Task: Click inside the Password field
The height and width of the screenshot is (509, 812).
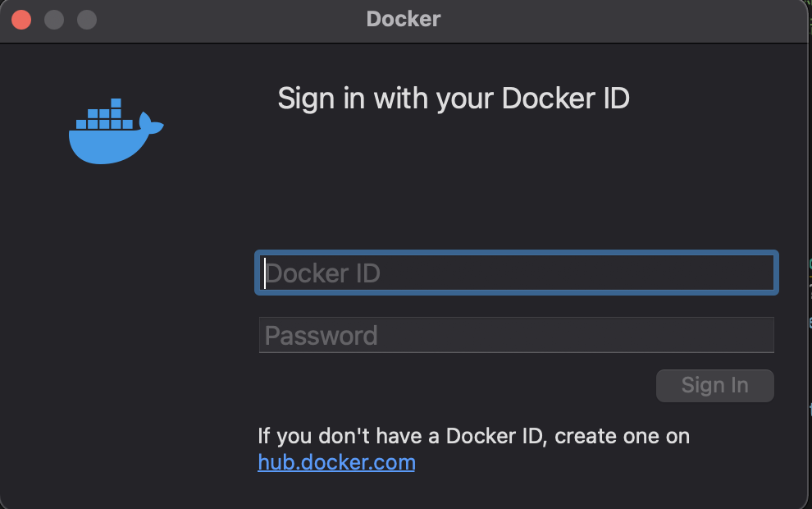Action: 515,334
